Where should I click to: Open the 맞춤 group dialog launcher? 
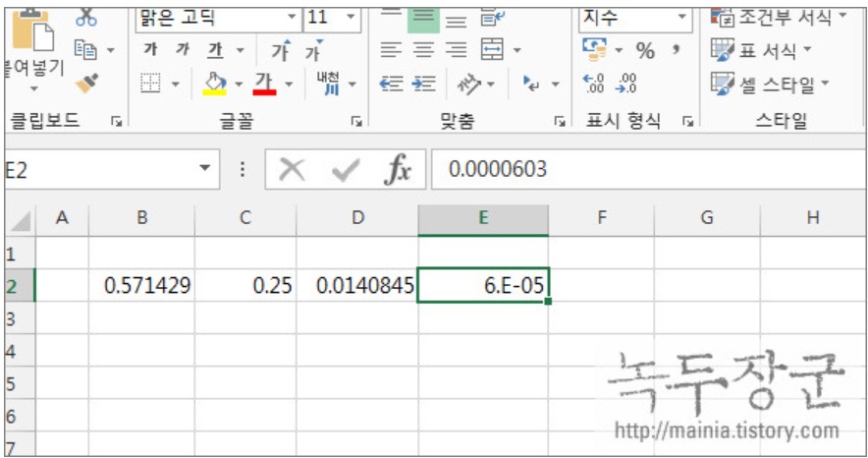560,121
